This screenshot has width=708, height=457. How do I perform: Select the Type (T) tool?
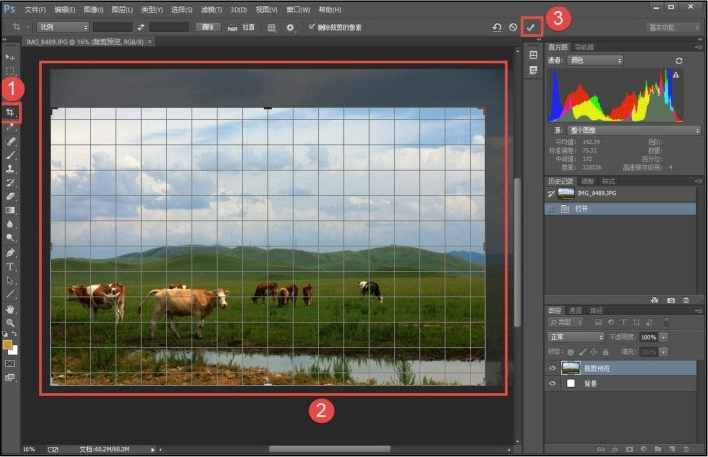click(11, 266)
